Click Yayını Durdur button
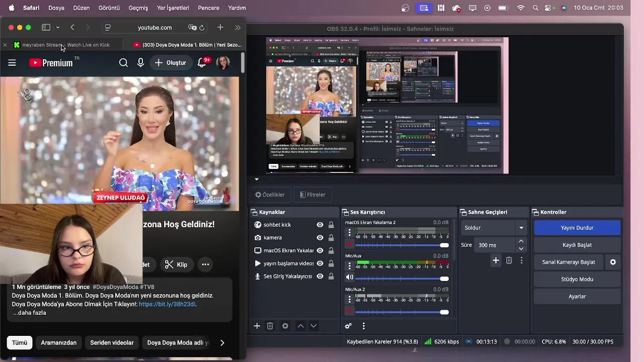 coord(577,228)
